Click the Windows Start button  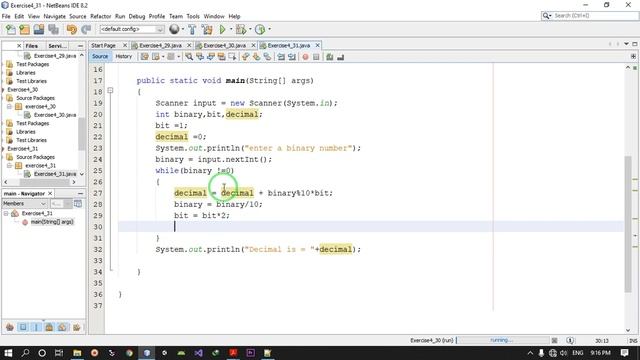[x=8, y=353]
